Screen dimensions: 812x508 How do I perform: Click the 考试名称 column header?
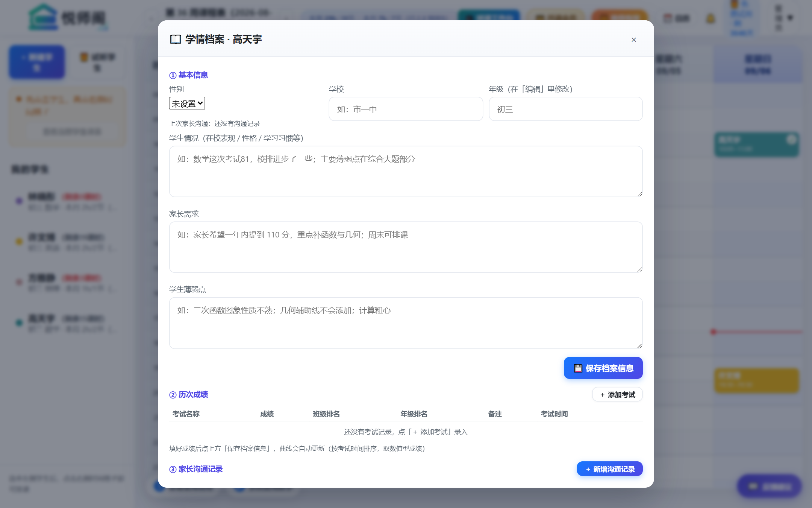click(x=186, y=414)
